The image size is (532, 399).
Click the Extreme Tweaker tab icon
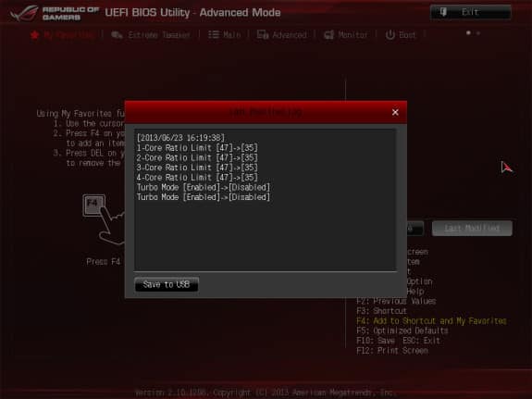[117, 34]
